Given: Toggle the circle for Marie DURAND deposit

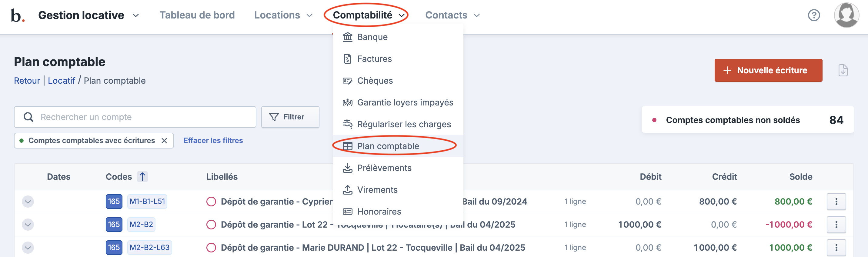Looking at the screenshot, I should (211, 248).
